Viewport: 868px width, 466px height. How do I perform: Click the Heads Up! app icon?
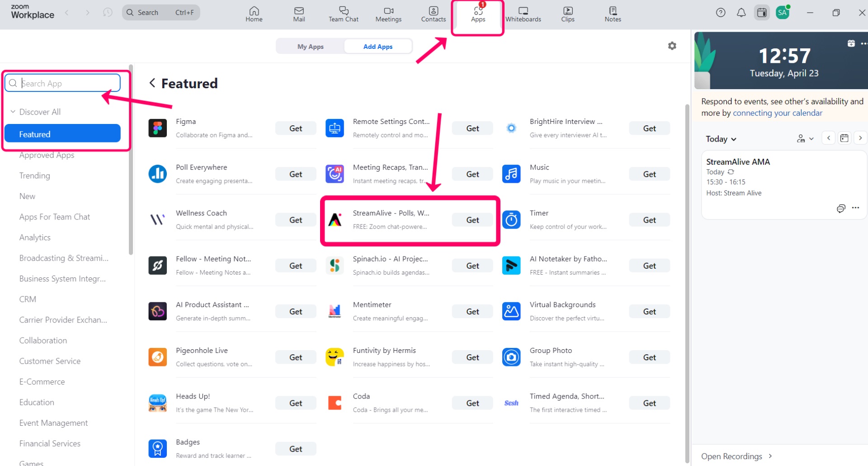click(x=157, y=403)
